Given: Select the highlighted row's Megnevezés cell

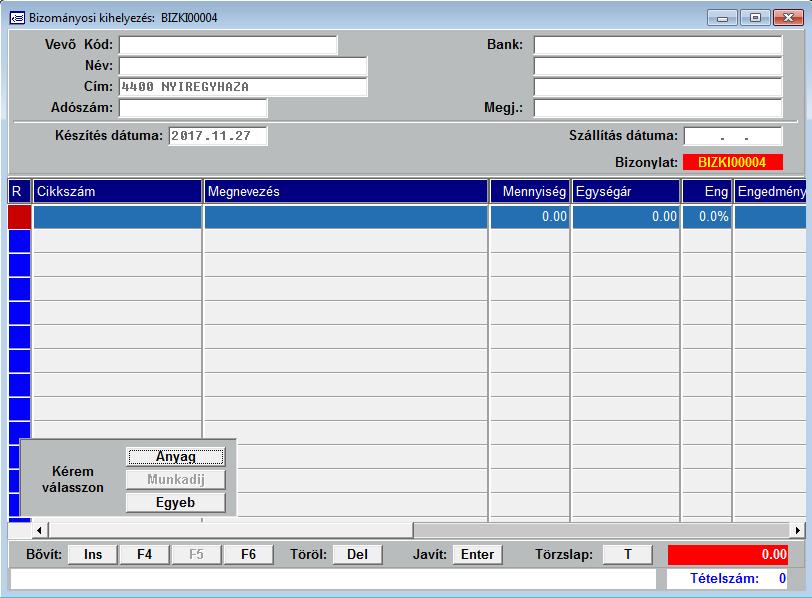Looking at the screenshot, I should coord(346,217).
